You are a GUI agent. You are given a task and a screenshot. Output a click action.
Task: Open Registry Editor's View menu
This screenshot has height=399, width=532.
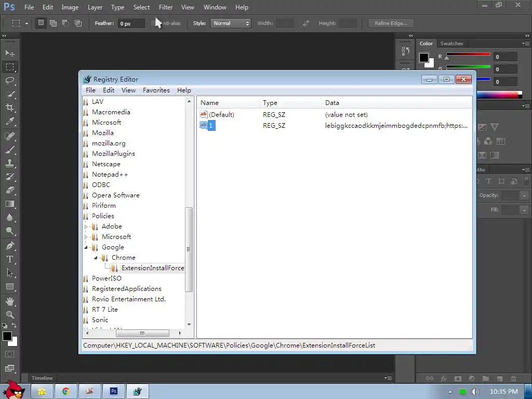click(x=129, y=90)
